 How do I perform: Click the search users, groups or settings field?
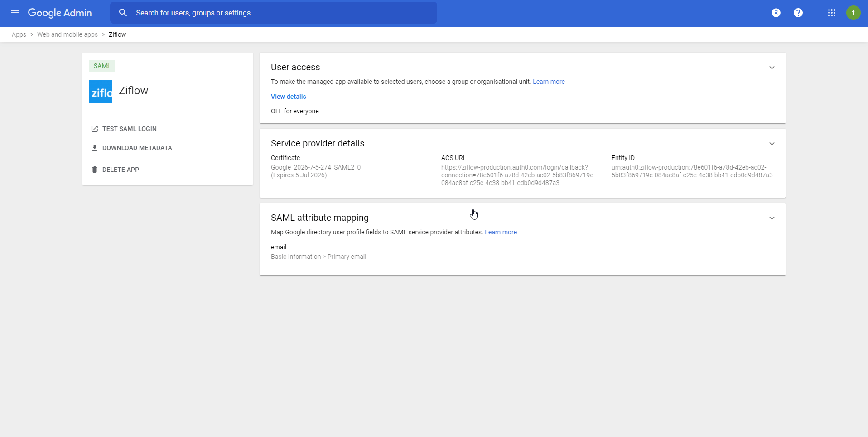pyautogui.click(x=281, y=13)
